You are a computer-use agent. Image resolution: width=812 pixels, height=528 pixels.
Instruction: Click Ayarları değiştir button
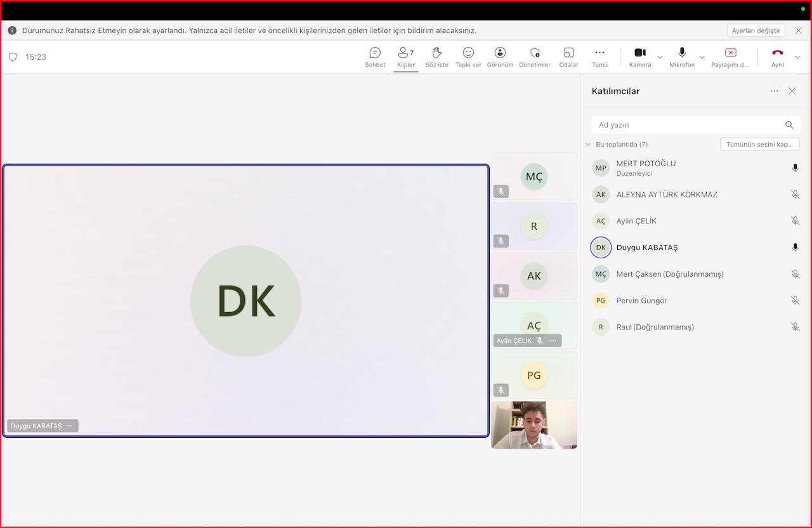pyautogui.click(x=756, y=30)
